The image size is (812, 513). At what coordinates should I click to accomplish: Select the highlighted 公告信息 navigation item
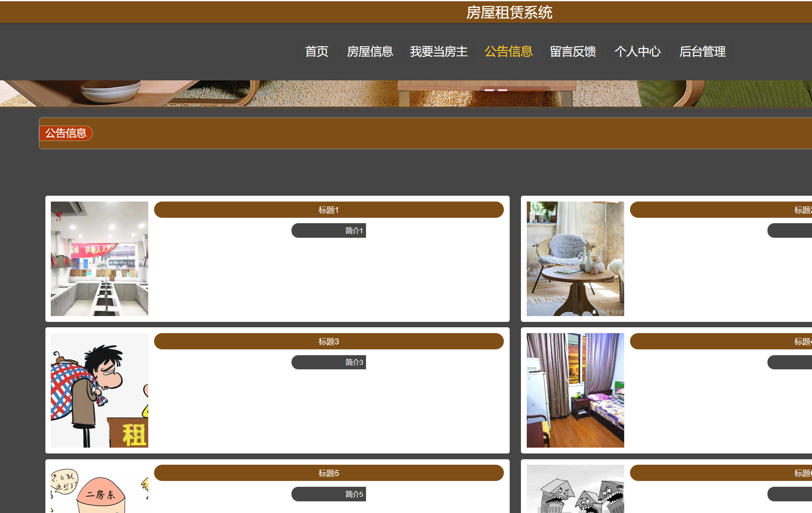(x=508, y=52)
